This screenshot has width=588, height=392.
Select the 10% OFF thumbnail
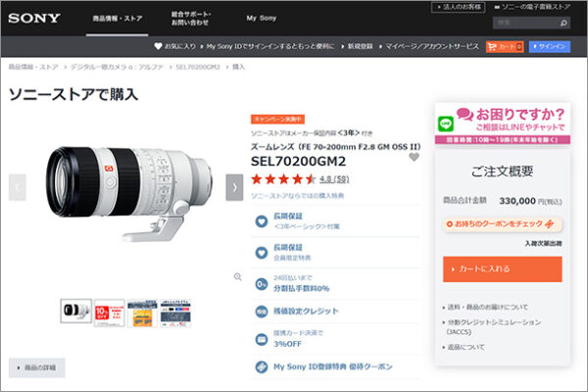coord(109,313)
